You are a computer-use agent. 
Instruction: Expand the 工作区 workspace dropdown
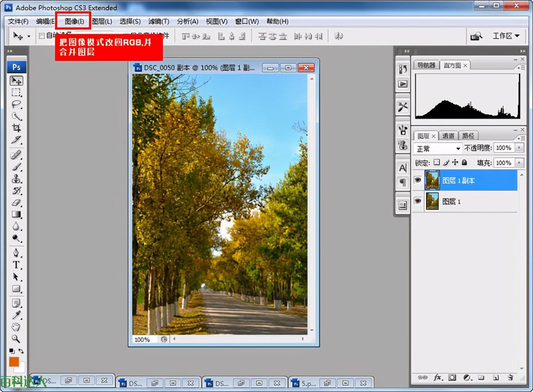[x=506, y=36]
